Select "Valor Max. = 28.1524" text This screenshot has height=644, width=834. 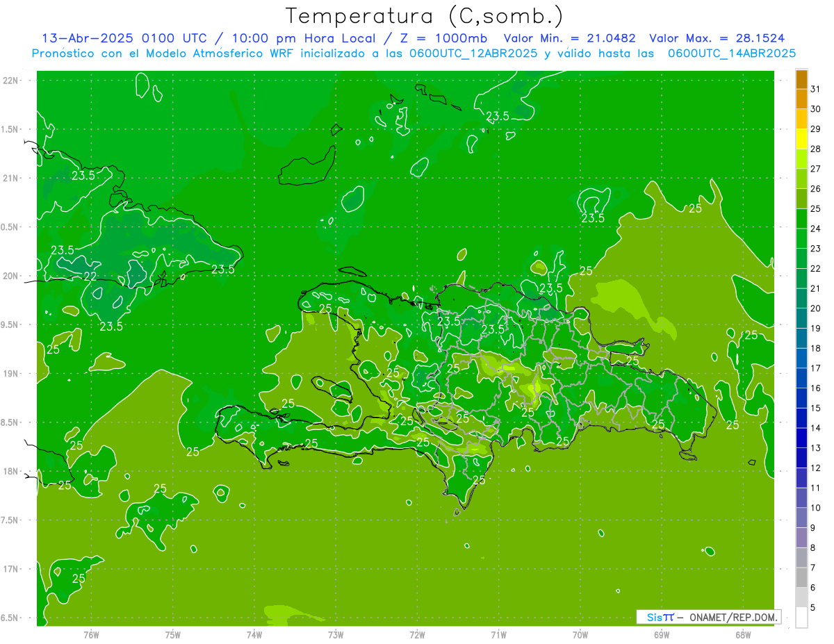pos(717,38)
